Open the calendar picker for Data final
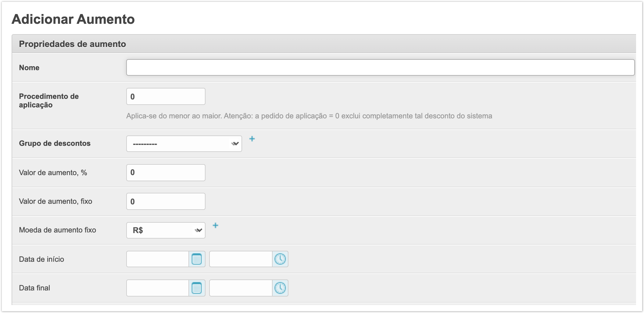This screenshot has width=644, height=313. tap(197, 288)
